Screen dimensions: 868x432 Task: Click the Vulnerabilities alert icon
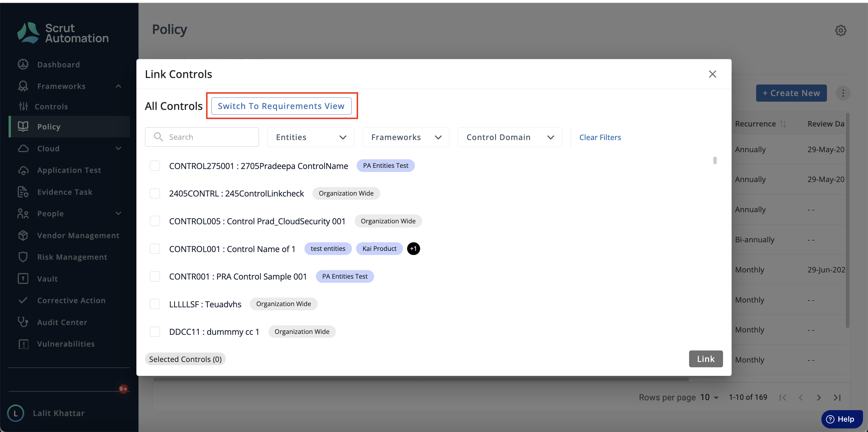[23, 344]
